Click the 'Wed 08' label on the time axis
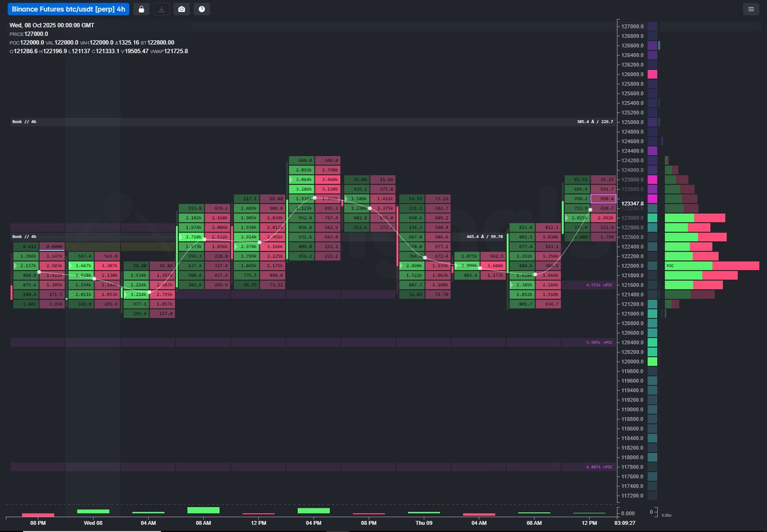 point(93,522)
